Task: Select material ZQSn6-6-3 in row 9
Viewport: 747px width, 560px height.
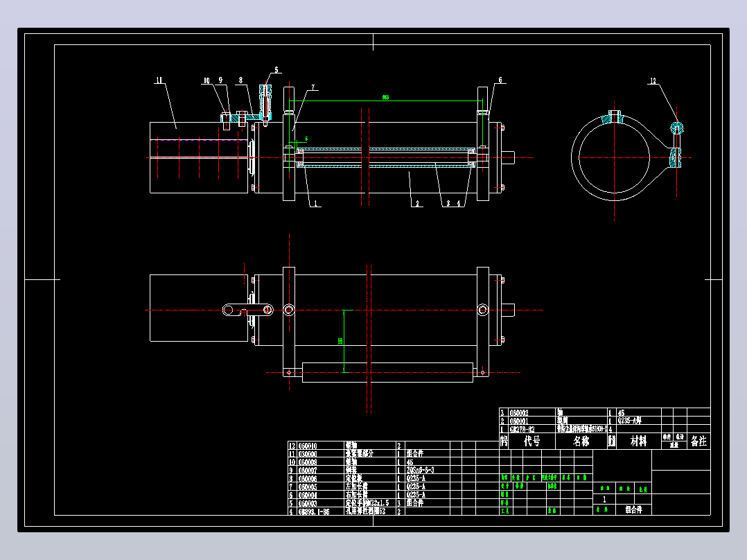Action: 420,470
